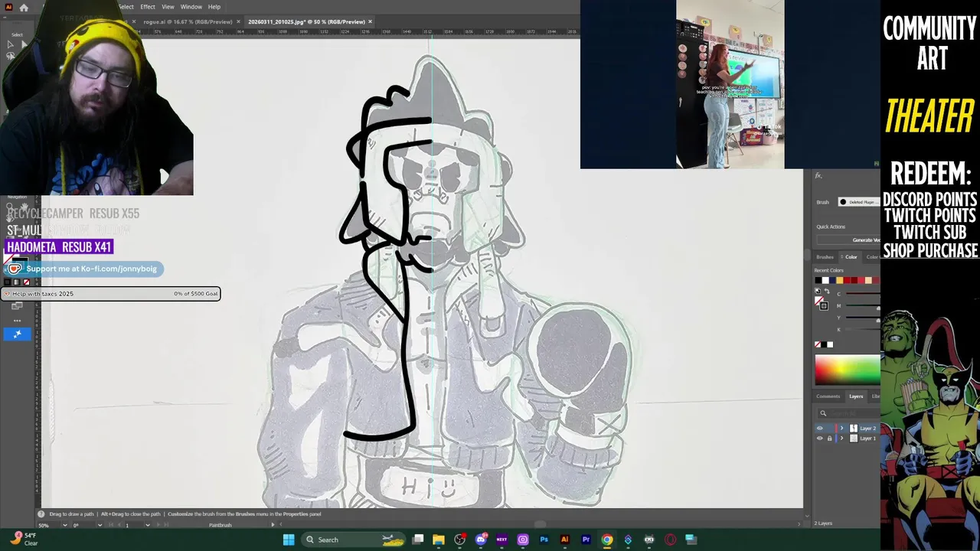This screenshot has width=980, height=551.
Task: Switch to the Comments panel tab
Action: pyautogui.click(x=828, y=396)
